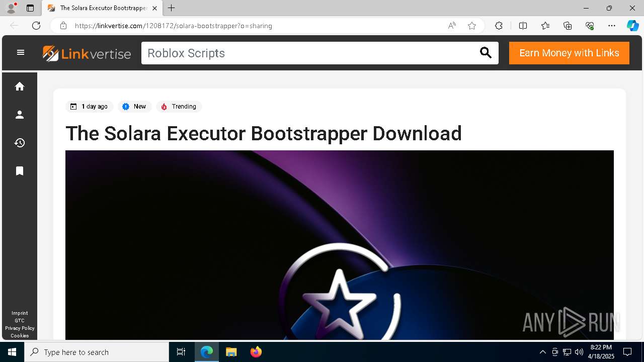Click the browser back arrow
This screenshot has width=644, height=362.
pos(14,26)
